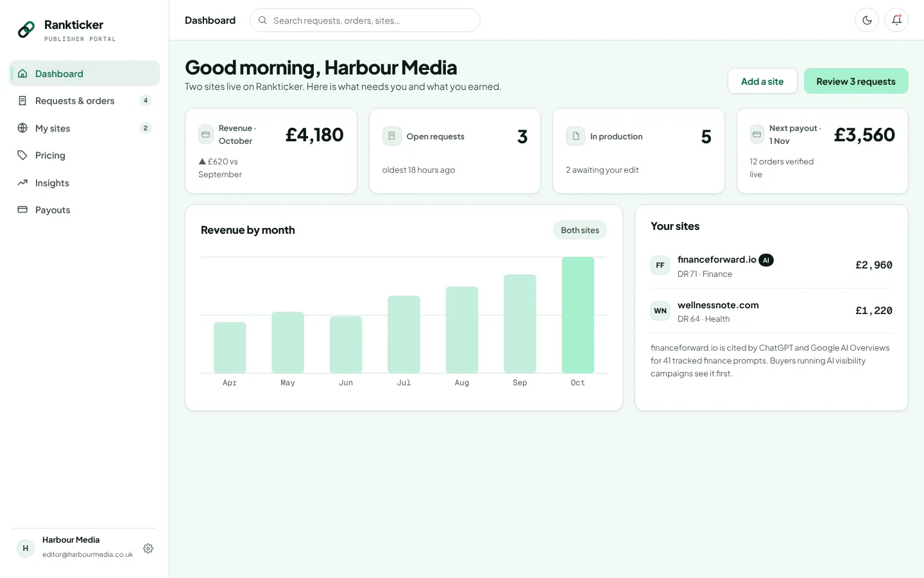This screenshot has height=578, width=924.
Task: Select the Oct revenue bar
Action: (578, 315)
